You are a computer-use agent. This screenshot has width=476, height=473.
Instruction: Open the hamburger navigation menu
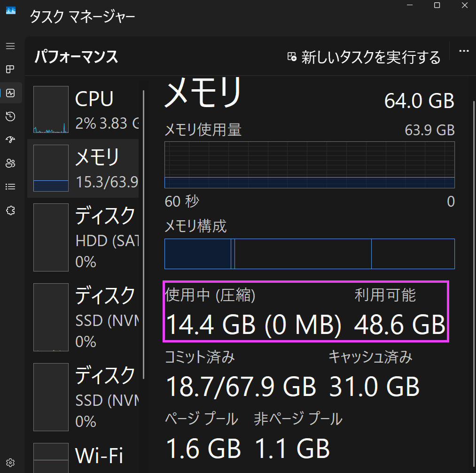(x=10, y=46)
